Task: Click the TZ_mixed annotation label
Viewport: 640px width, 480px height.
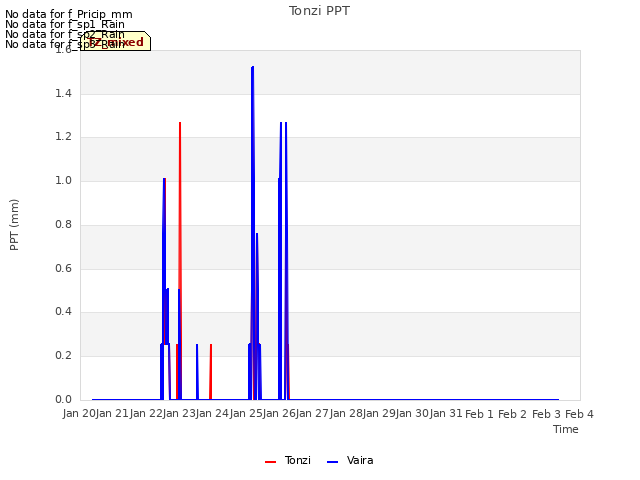Action: tap(116, 42)
